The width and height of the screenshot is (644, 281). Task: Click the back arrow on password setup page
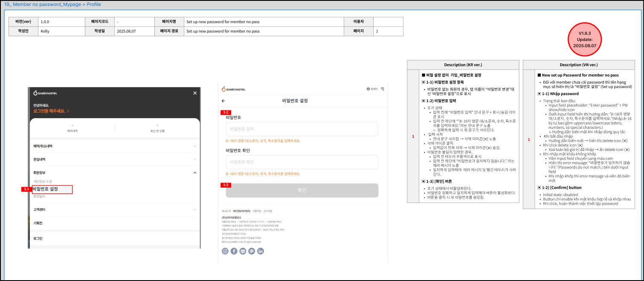(223, 101)
